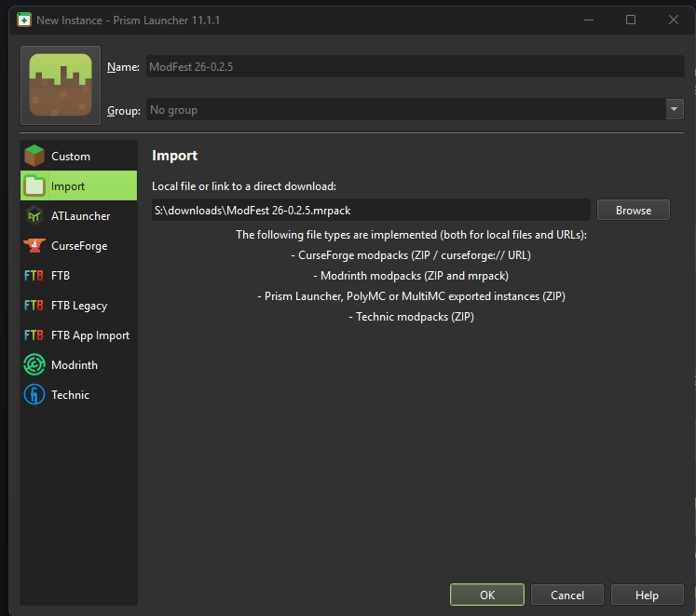Screen dimensions: 696x616
Task: Click the Browse button
Action: click(x=633, y=210)
